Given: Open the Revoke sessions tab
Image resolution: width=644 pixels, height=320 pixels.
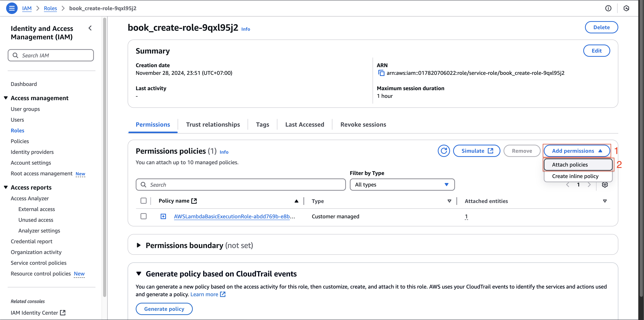Looking at the screenshot, I should point(363,125).
